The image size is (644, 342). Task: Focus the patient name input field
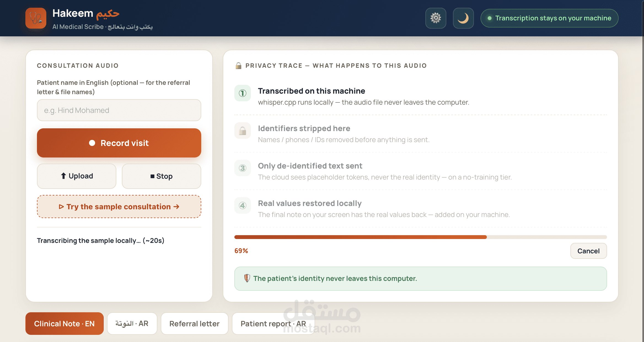pyautogui.click(x=119, y=110)
